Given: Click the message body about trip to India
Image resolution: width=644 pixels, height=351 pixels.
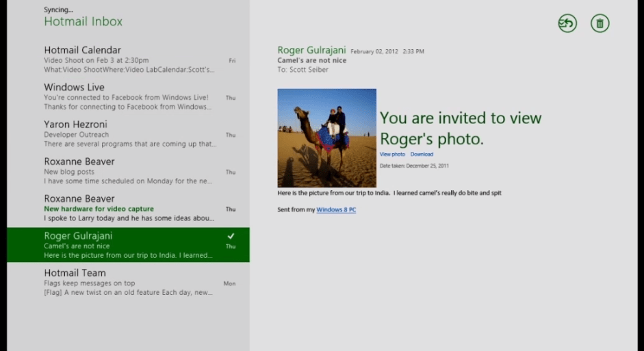Looking at the screenshot, I should [389, 193].
